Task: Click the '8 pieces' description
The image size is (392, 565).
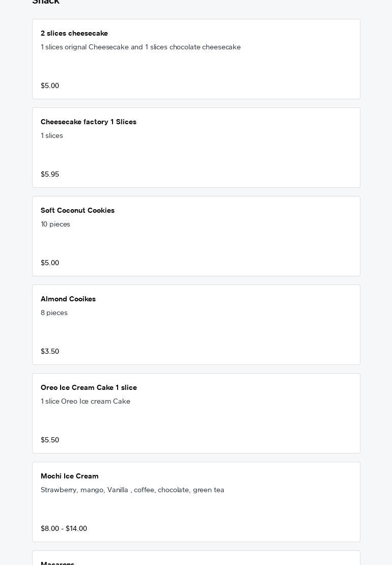Action: (54, 313)
